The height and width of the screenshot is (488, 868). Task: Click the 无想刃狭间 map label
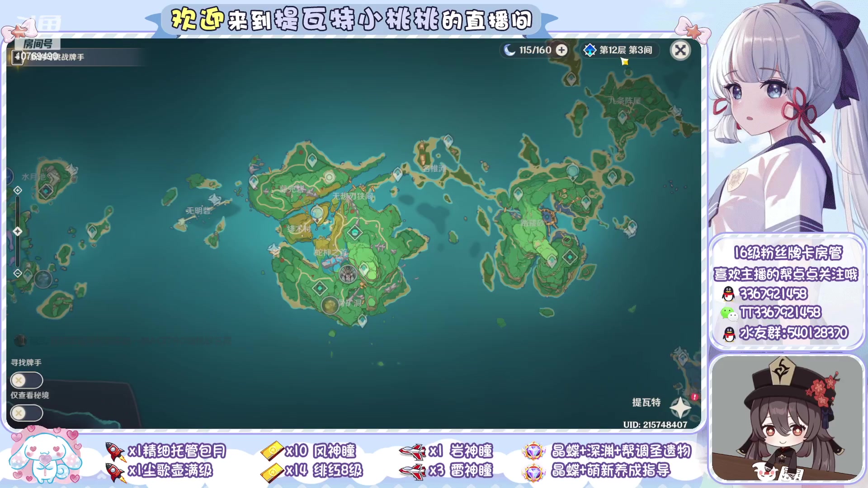pyautogui.click(x=353, y=196)
